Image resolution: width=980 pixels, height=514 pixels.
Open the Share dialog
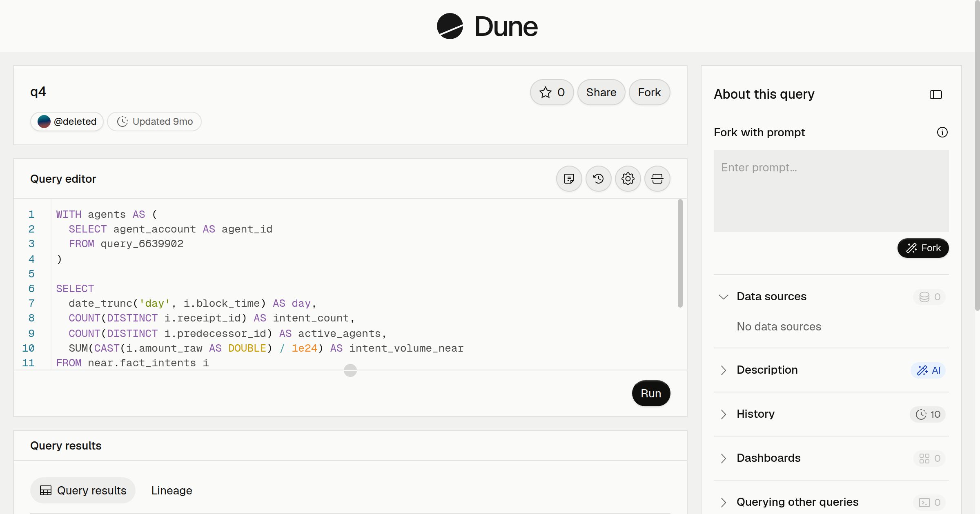(x=601, y=92)
